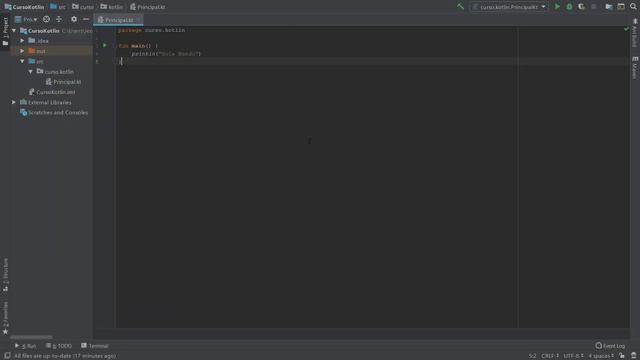This screenshot has height=360, width=640.
Task: Click the green inspection checkmark in editor corner
Action: (x=626, y=29)
